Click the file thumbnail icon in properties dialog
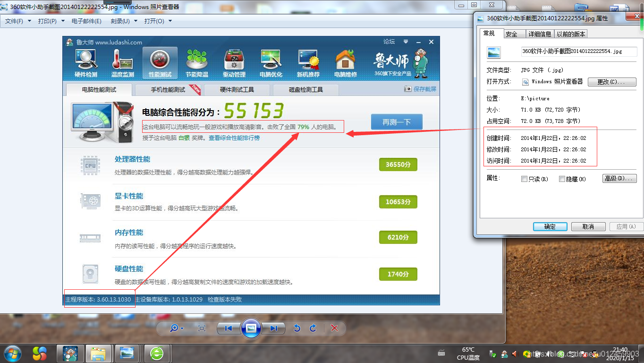Screen dimensions: 644x363 (494, 52)
